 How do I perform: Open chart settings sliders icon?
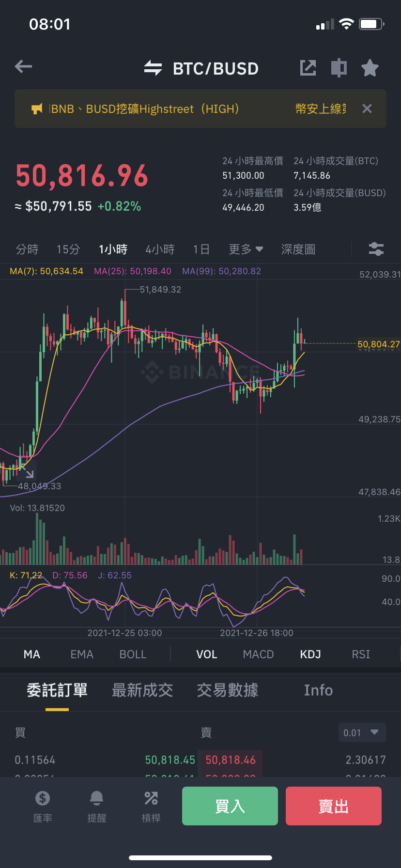click(x=376, y=249)
